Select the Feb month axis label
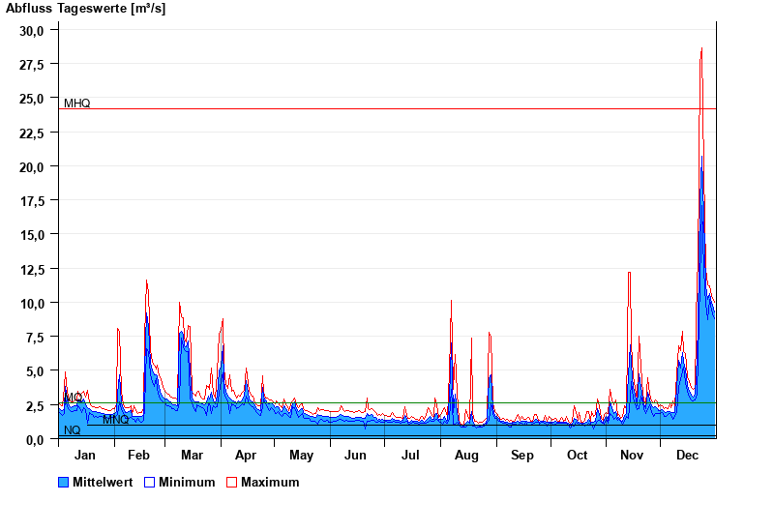Image resolution: width=774 pixels, height=532 pixels. pos(138,456)
